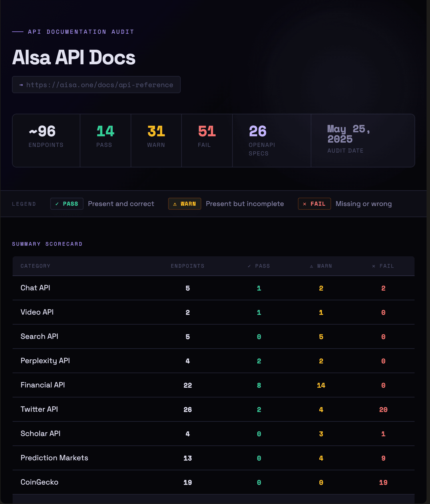Click Search API warn count 5

coord(321,337)
